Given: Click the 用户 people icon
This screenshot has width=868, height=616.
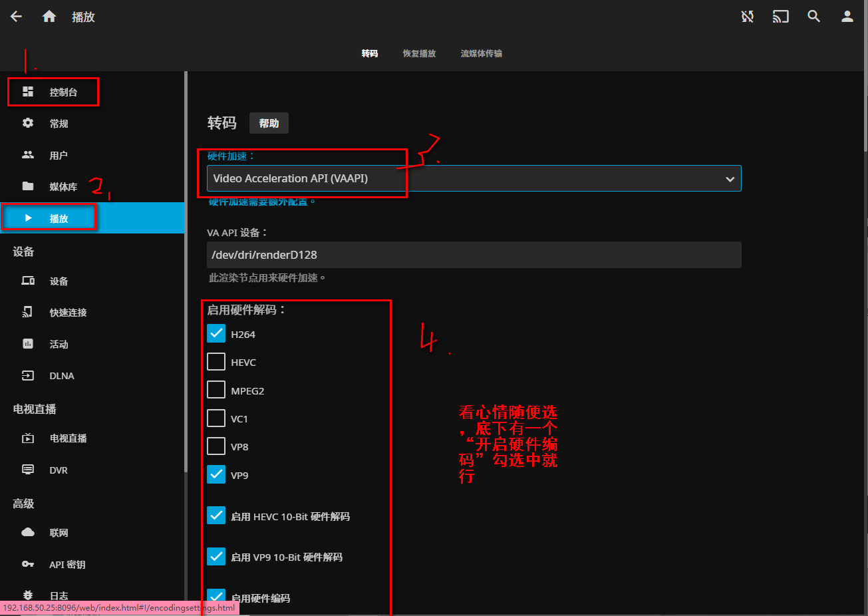Looking at the screenshot, I should [x=28, y=155].
